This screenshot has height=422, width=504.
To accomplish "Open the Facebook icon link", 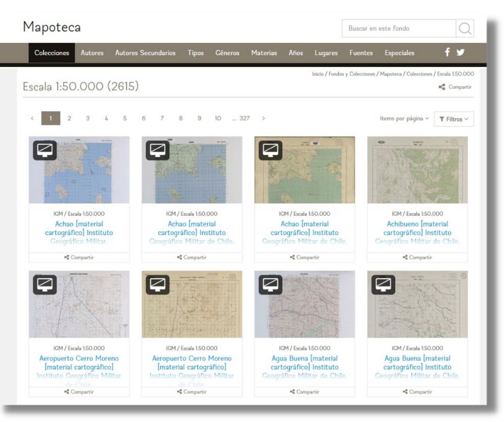I will click(447, 52).
